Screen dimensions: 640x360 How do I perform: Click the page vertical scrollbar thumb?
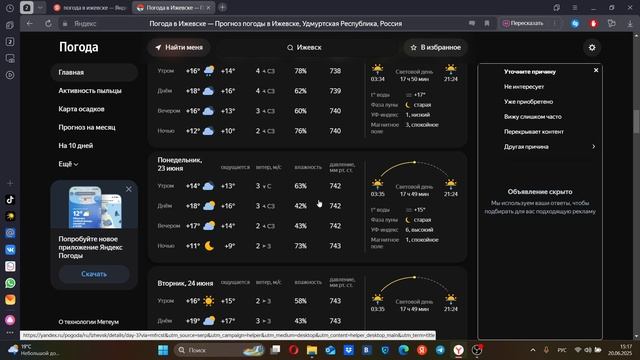coord(636,121)
